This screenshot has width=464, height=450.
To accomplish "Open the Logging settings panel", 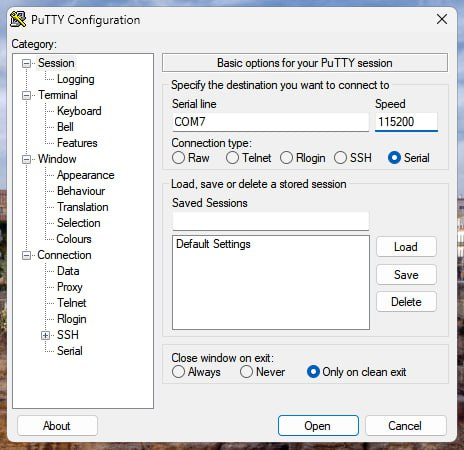I will (76, 79).
